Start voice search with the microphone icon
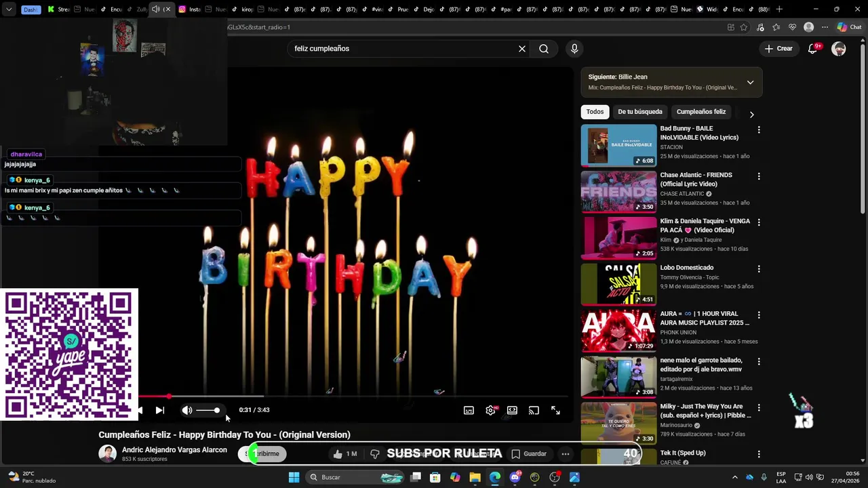Viewport: 868px width, 488px height. (574, 49)
